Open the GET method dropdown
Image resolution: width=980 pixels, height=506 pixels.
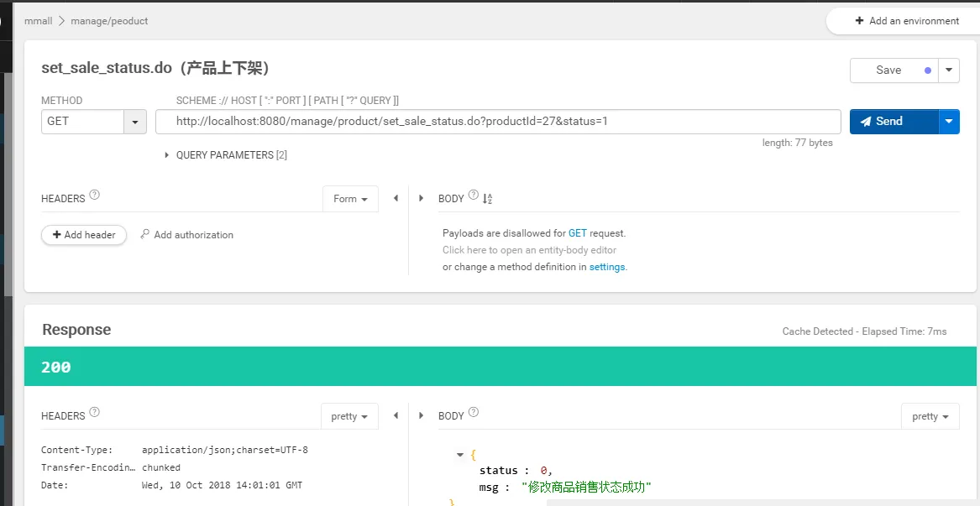[94, 121]
